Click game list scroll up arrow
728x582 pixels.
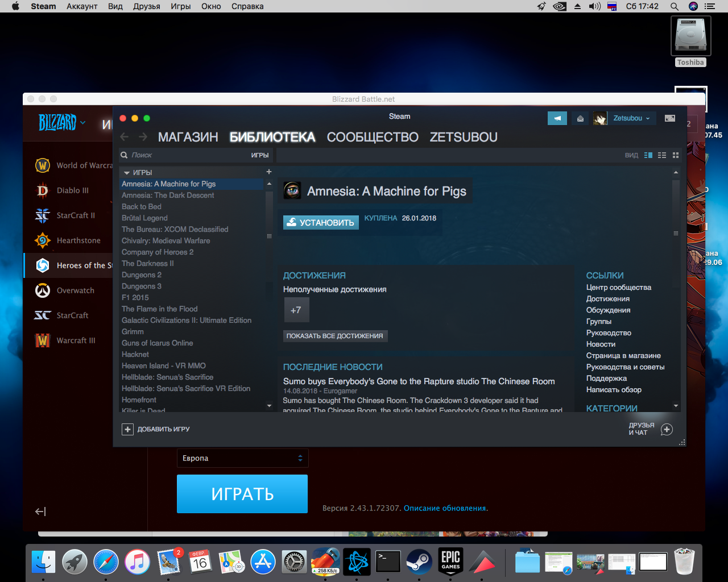[269, 184]
